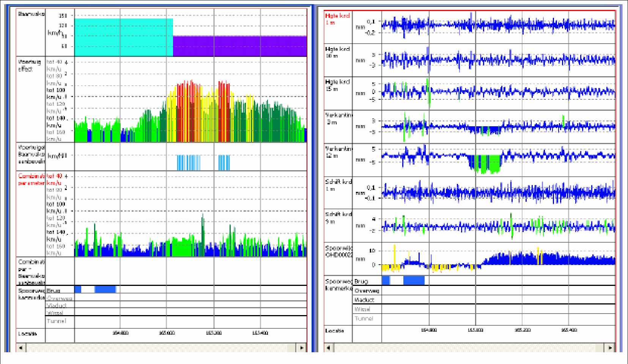
Task: Select the Verkanting 12 m label
Action: (x=338, y=152)
